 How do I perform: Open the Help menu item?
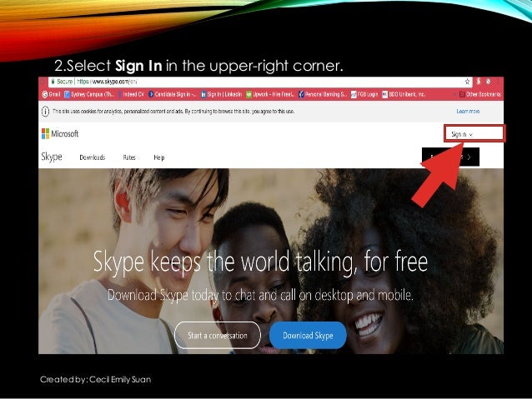(x=159, y=157)
